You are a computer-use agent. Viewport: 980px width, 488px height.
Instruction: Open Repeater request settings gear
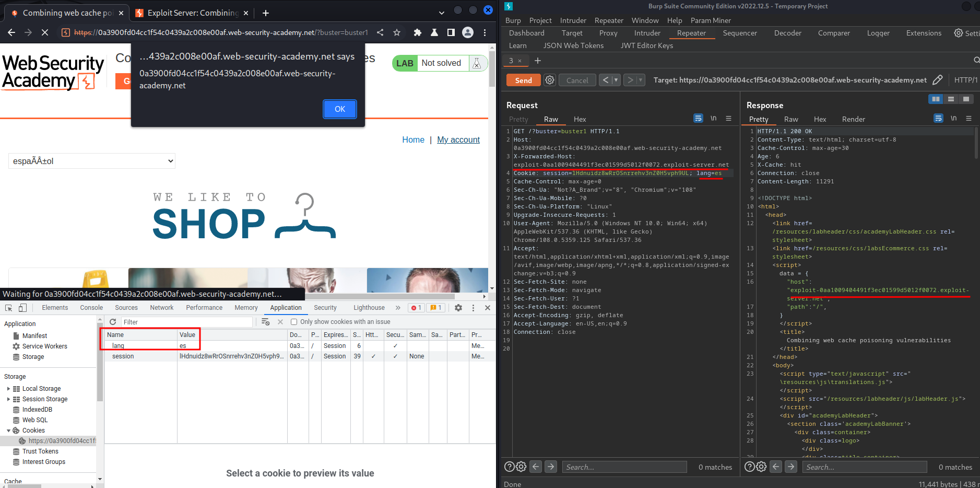(x=550, y=80)
